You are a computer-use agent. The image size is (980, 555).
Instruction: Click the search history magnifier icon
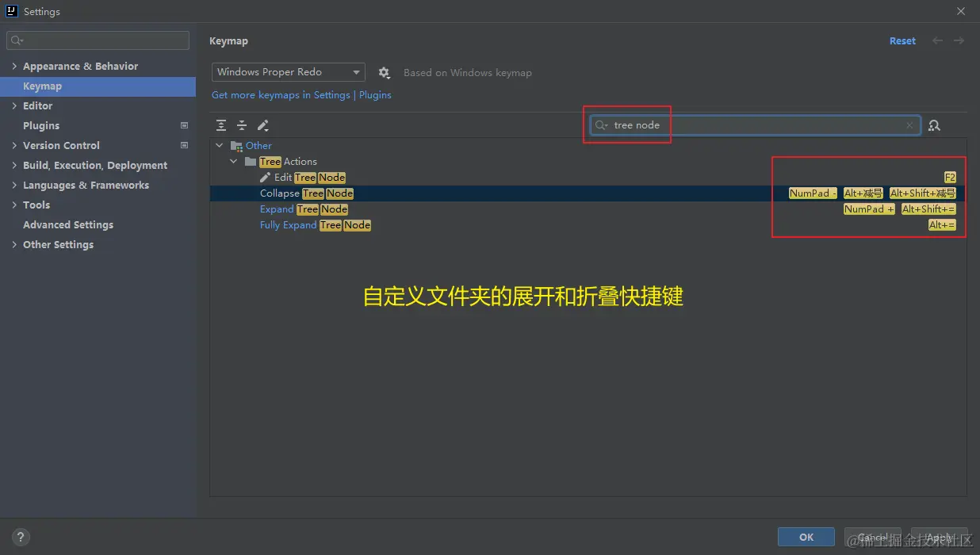pyautogui.click(x=602, y=125)
